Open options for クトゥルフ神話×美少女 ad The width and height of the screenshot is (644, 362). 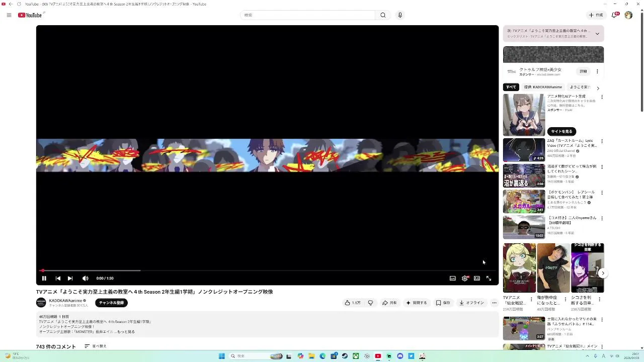point(597,71)
